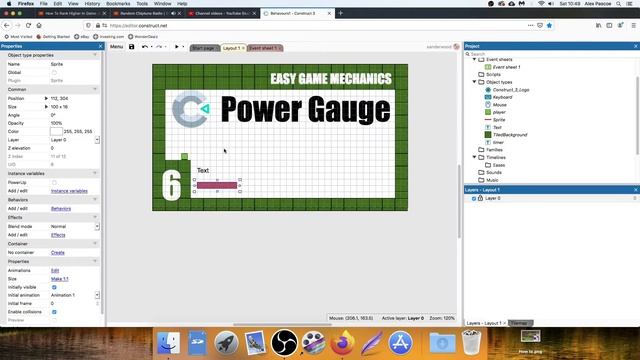This screenshot has height=360, width=640.
Task: Click the Project panel search field
Action: 551,54
